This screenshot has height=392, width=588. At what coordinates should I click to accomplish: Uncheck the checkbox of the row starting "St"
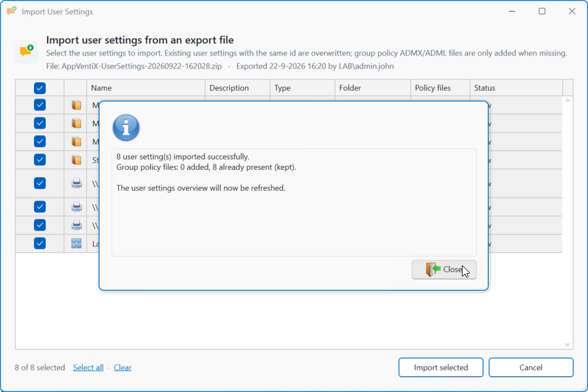pyautogui.click(x=40, y=160)
